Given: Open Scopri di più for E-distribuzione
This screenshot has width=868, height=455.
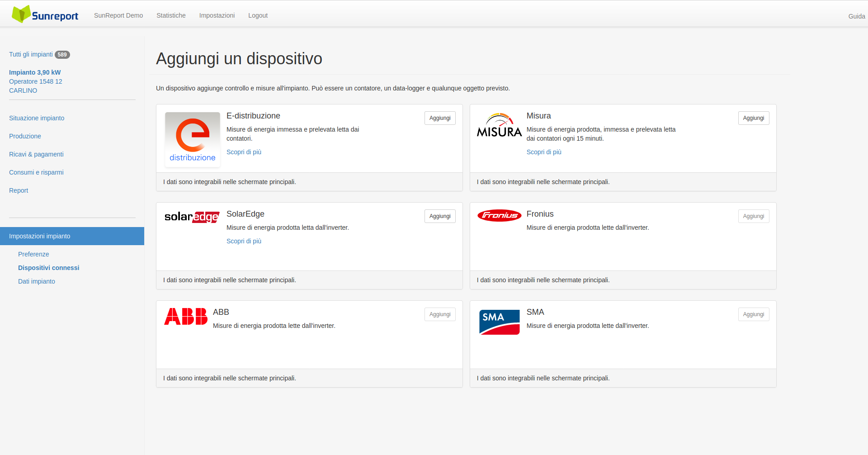Looking at the screenshot, I should pos(244,152).
